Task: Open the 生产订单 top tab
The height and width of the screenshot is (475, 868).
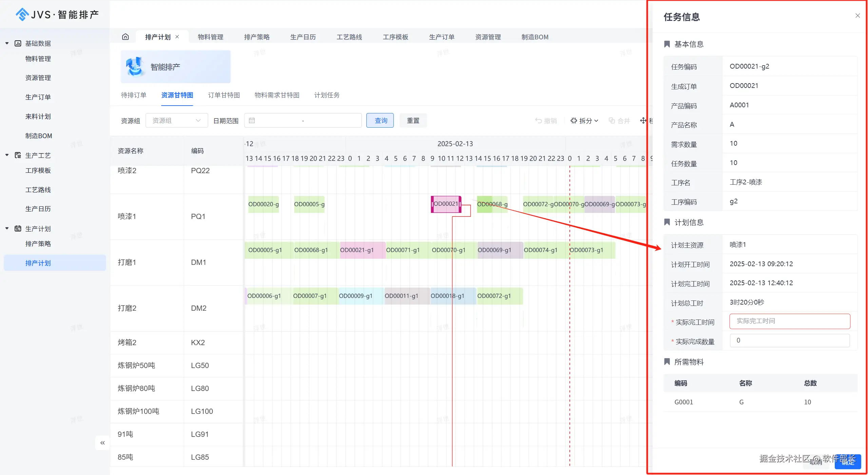Action: point(441,37)
